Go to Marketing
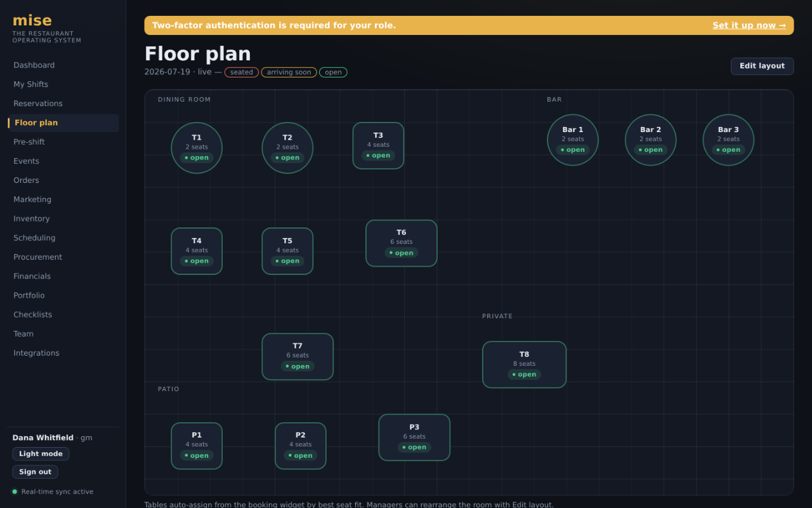 click(63, 199)
